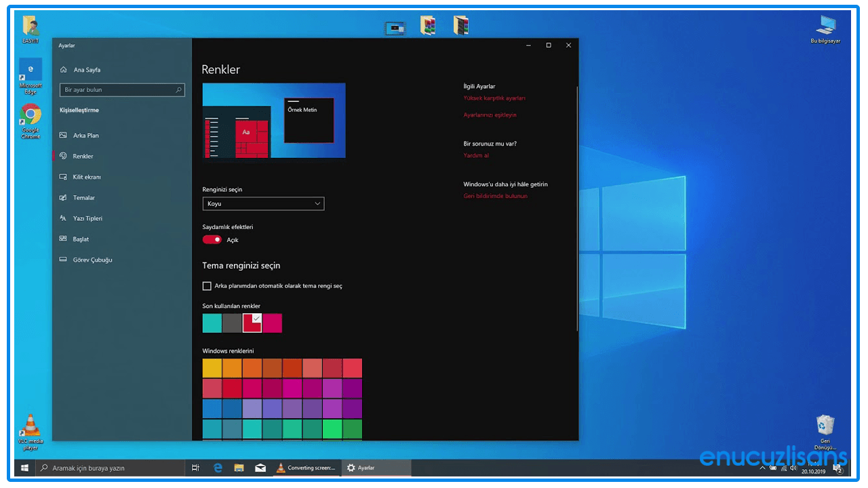Screen dimensions: 868x488
Task: Click the Yardım al help link
Action: click(x=476, y=155)
